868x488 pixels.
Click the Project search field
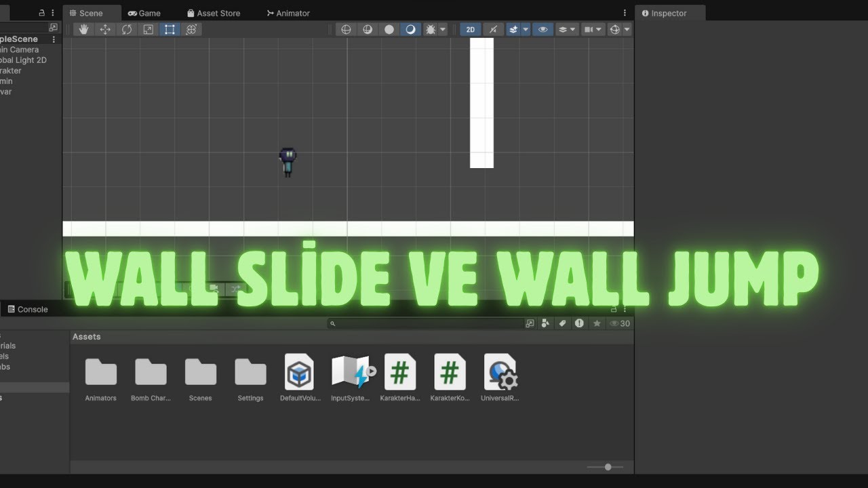[425, 323]
